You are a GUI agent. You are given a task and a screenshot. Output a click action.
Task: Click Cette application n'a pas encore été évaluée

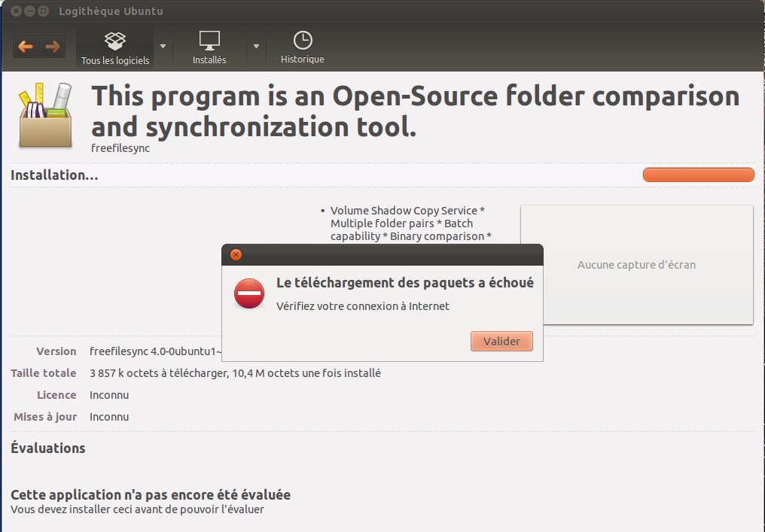tap(151, 494)
